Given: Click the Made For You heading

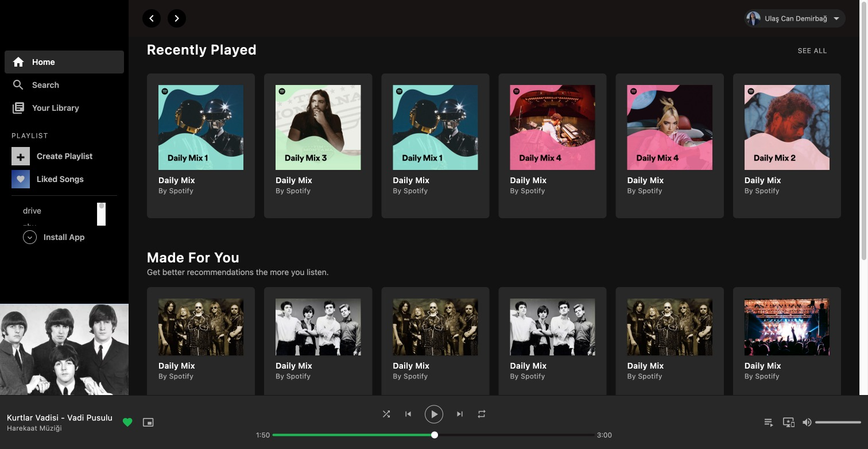Looking at the screenshot, I should tap(193, 258).
